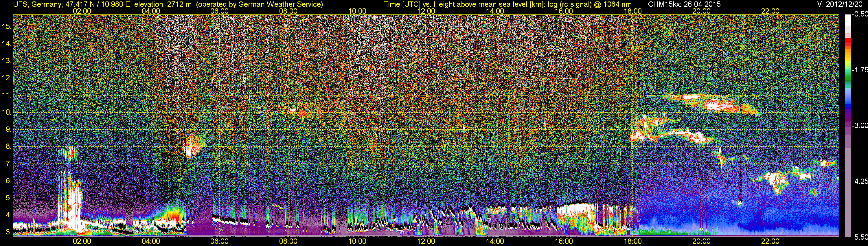The width and height of the screenshot is (868, 246).
Task: Click the 5. km height axis label
Action: (8, 198)
